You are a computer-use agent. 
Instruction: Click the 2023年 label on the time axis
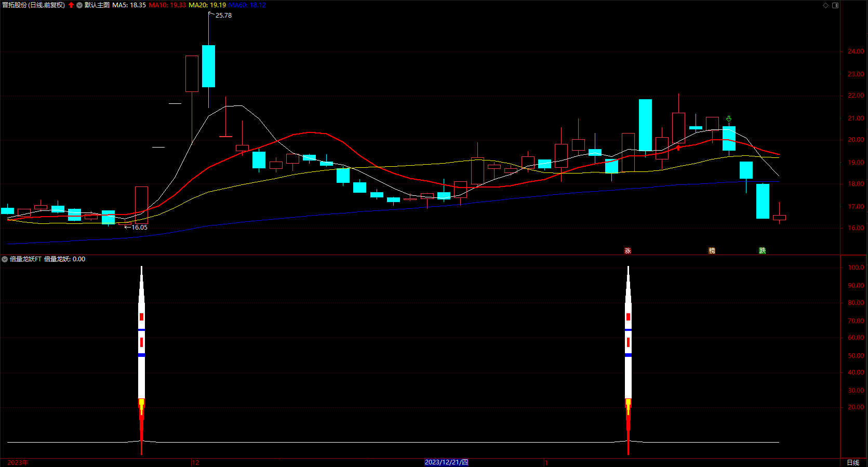tap(18, 462)
